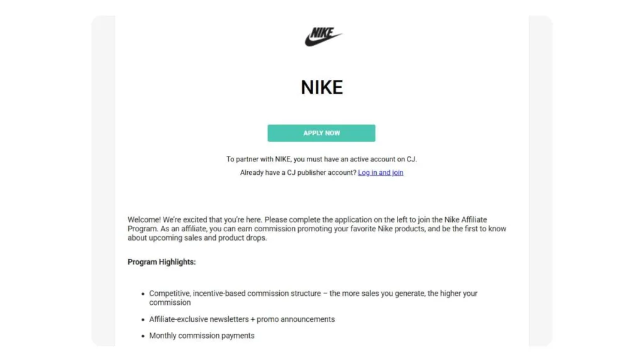Open the "Log in and join" link
Image resolution: width=644 pixels, height=362 pixels.
(x=380, y=173)
